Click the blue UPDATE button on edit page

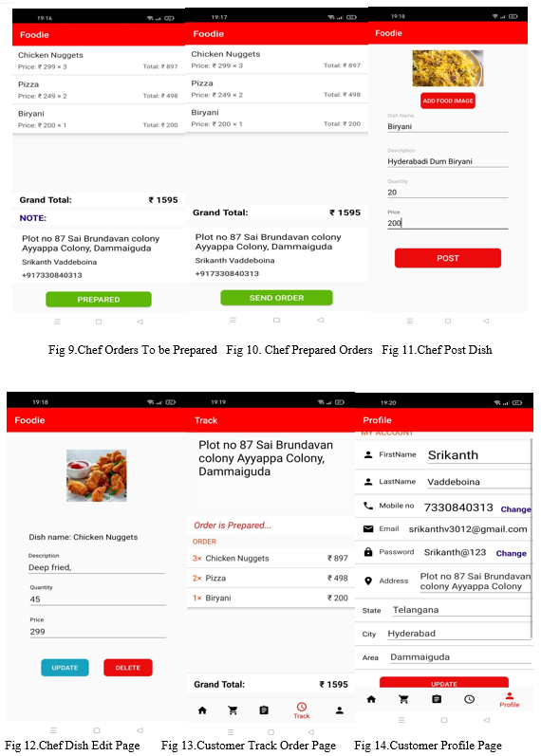coord(65,668)
